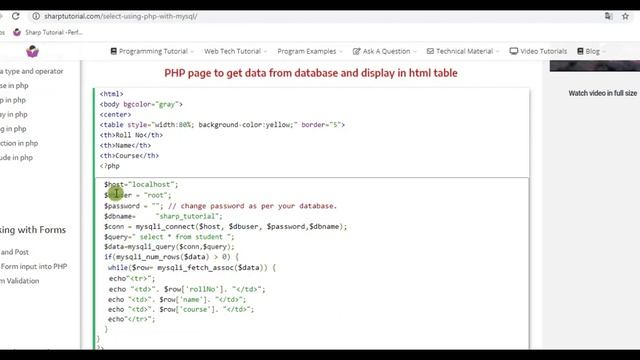The width and height of the screenshot is (640, 360).
Task: Open the Programming Tutorial menu
Action: point(152,51)
